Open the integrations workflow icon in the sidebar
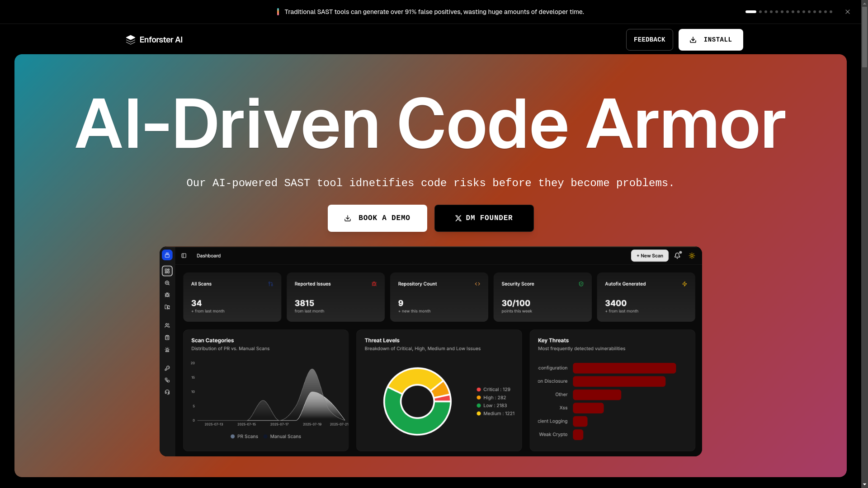This screenshot has height=488, width=868. (x=167, y=380)
